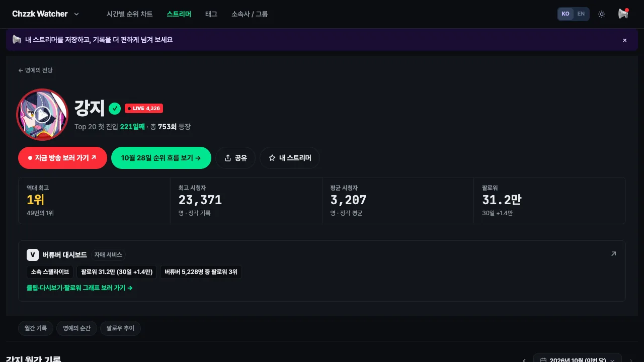Click 팔로워 31.2만 (30일 +1.4만) chip

117,272
